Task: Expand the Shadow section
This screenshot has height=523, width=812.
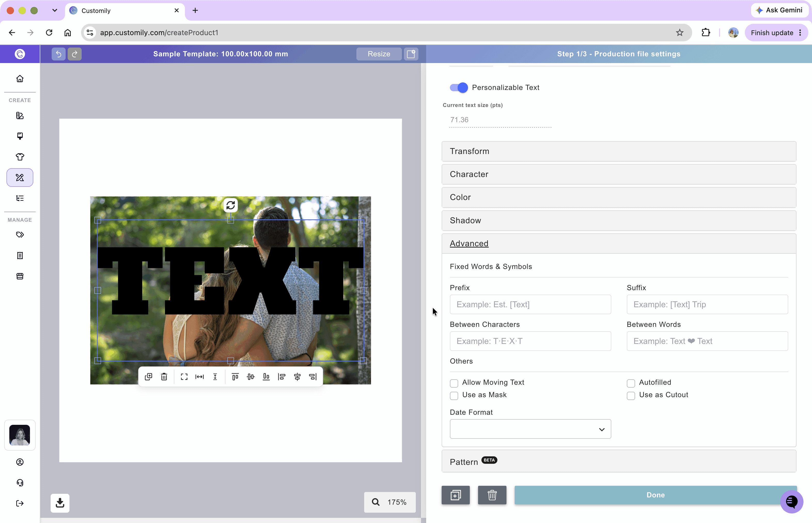Action: point(619,220)
